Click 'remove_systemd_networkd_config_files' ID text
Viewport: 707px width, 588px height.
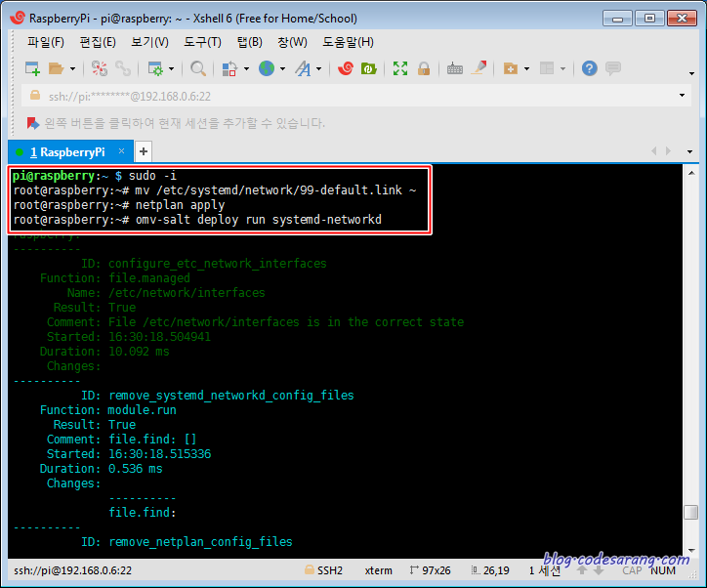[x=231, y=396]
